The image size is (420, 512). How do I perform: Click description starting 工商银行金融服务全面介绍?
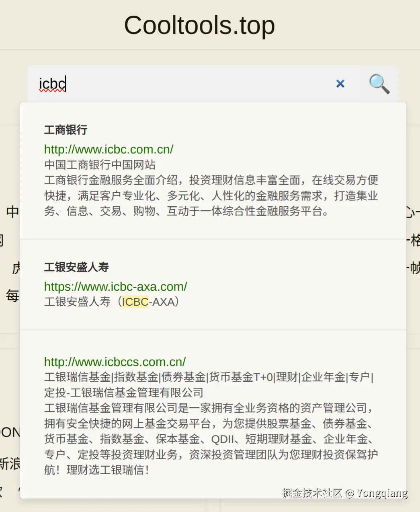click(x=211, y=195)
